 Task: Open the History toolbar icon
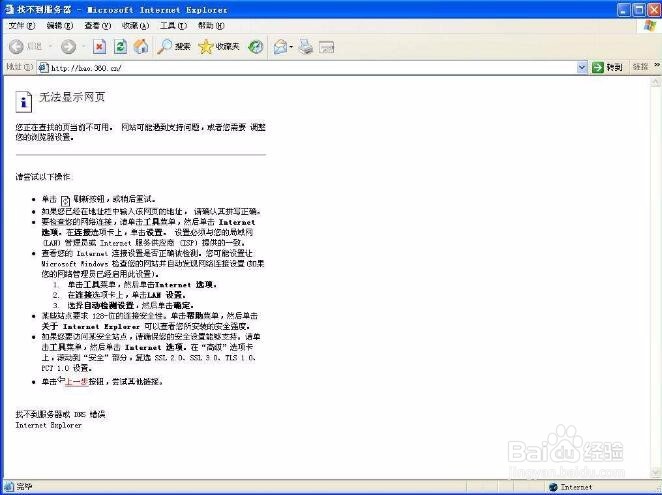pos(255,46)
